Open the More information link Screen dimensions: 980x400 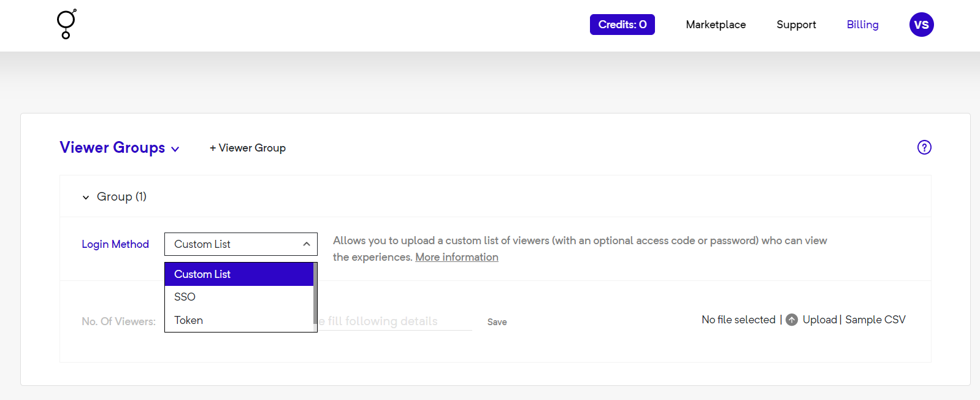(456, 257)
